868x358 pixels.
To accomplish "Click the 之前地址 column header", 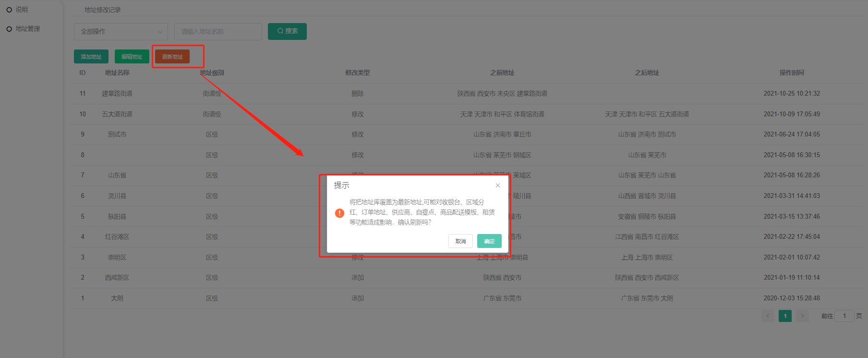I will [x=502, y=73].
